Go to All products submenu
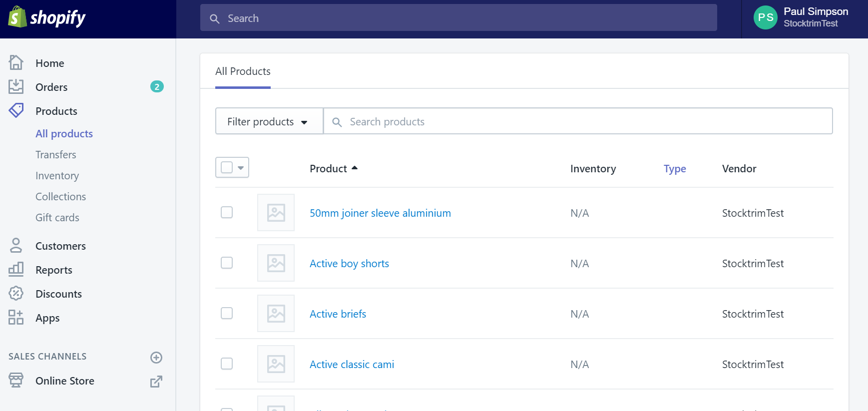 64,134
